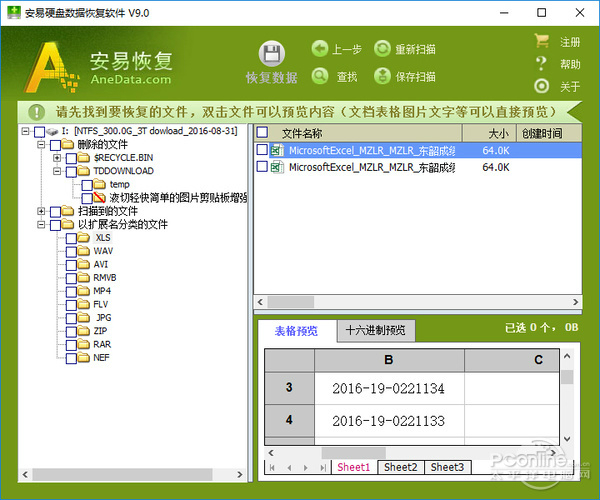Select the AVI folder label
The height and width of the screenshot is (500, 600).
point(101,264)
